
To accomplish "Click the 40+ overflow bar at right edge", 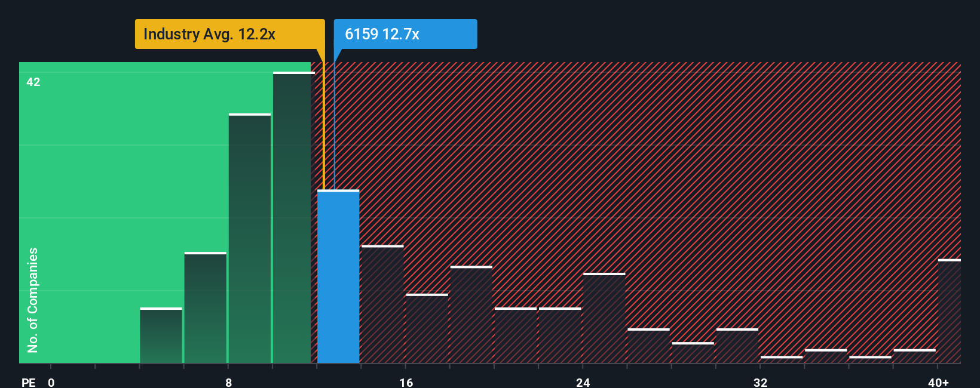I will point(950,312).
